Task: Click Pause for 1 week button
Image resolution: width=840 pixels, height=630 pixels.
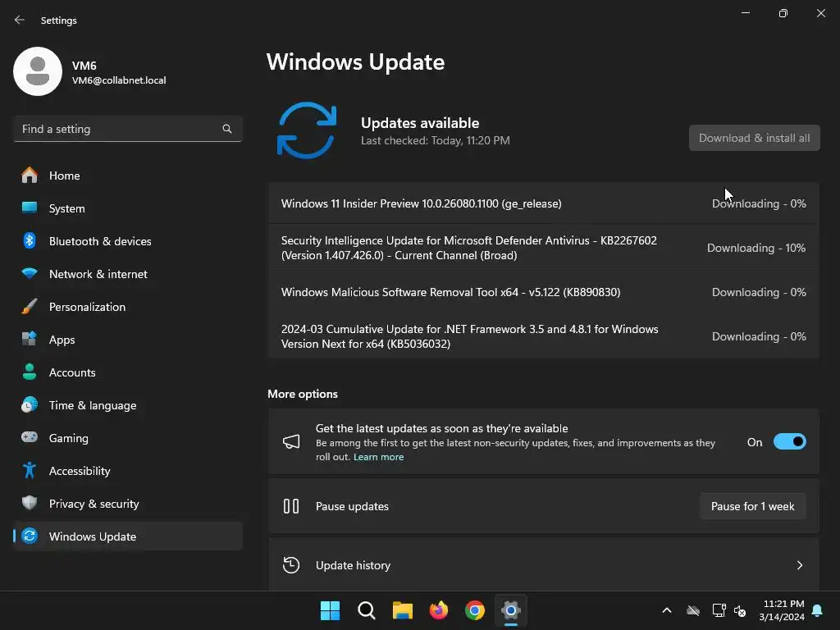Action: point(753,506)
